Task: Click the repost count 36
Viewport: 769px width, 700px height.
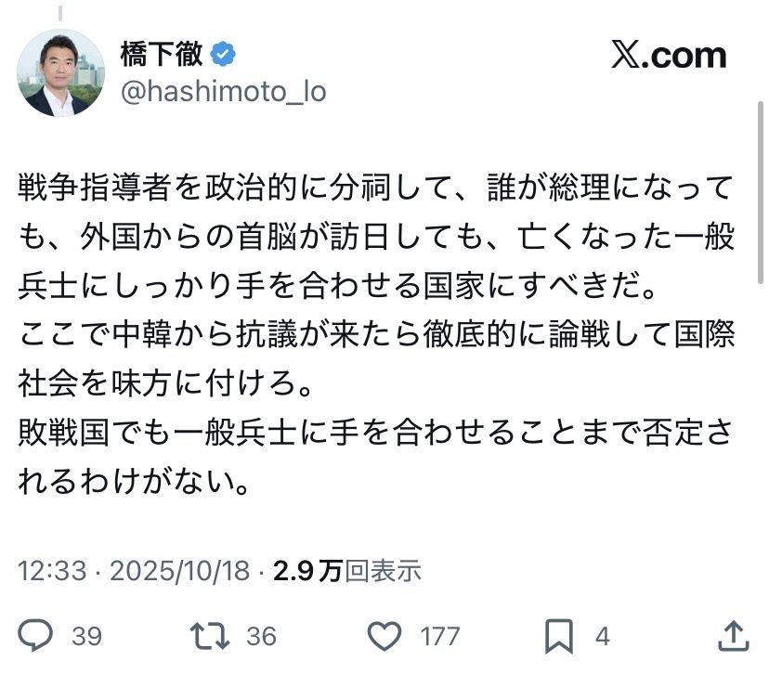Action: tap(261, 636)
